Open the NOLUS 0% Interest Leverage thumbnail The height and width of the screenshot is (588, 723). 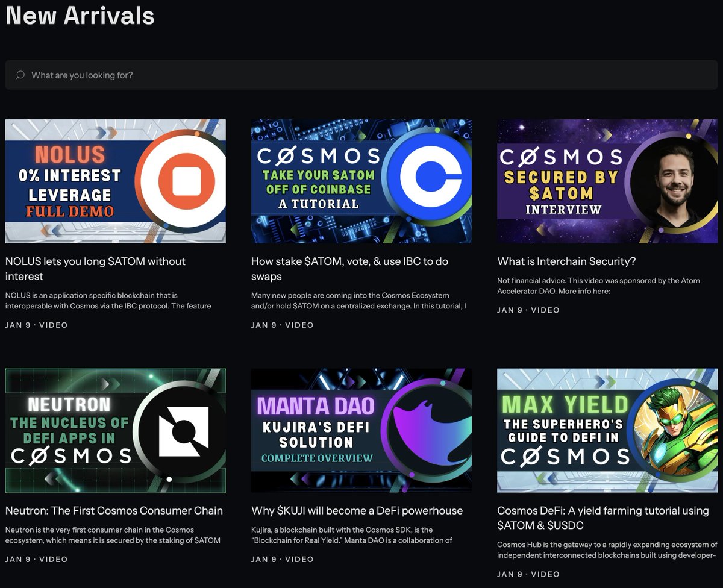[116, 181]
